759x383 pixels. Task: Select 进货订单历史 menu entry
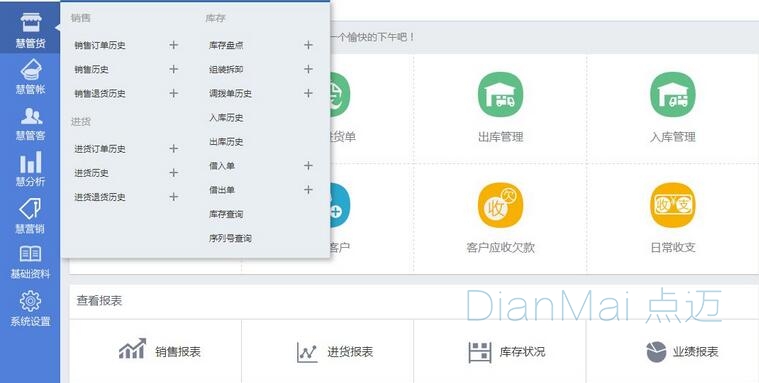point(100,149)
